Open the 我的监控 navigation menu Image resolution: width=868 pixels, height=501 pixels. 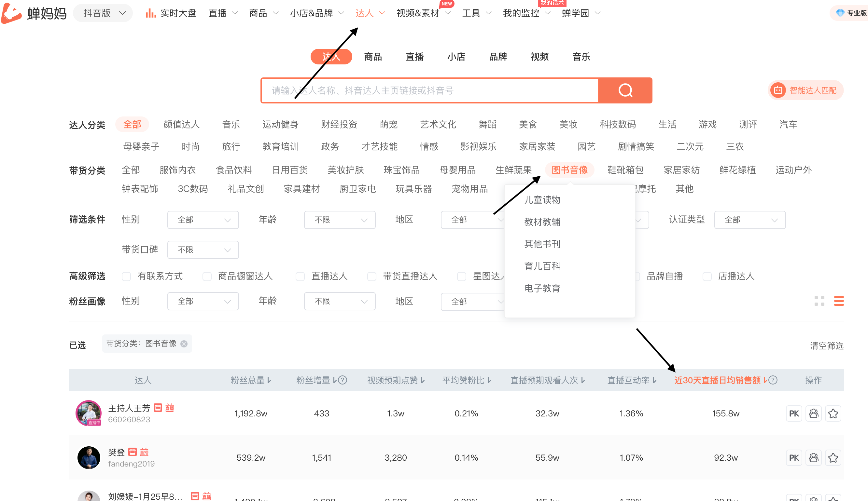(x=526, y=13)
